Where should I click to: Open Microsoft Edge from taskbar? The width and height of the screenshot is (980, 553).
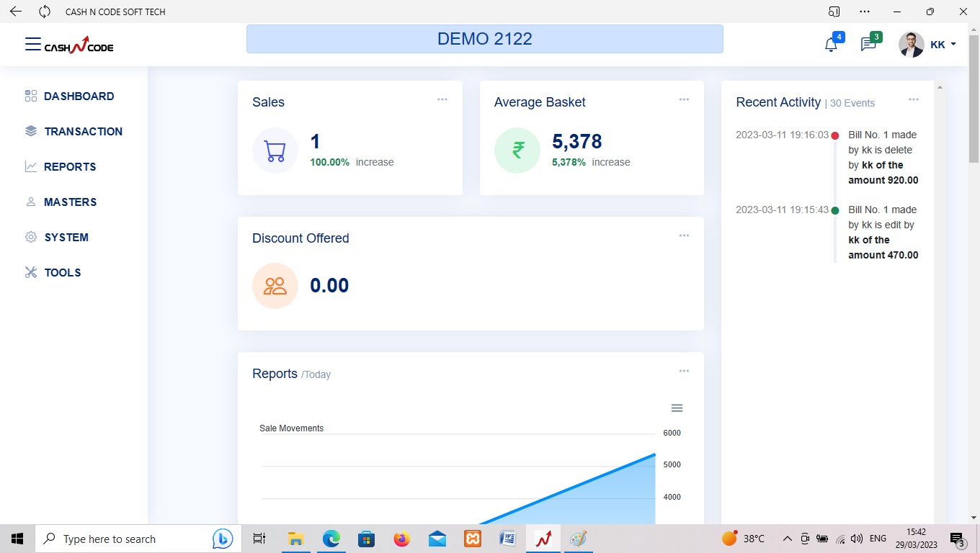click(x=331, y=539)
